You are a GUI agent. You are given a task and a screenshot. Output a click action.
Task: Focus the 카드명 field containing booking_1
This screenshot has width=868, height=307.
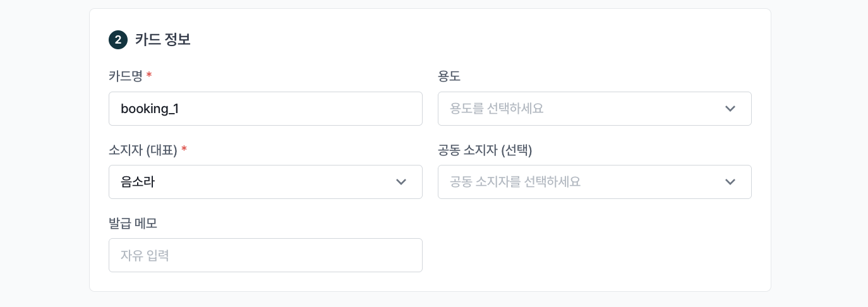pos(265,109)
